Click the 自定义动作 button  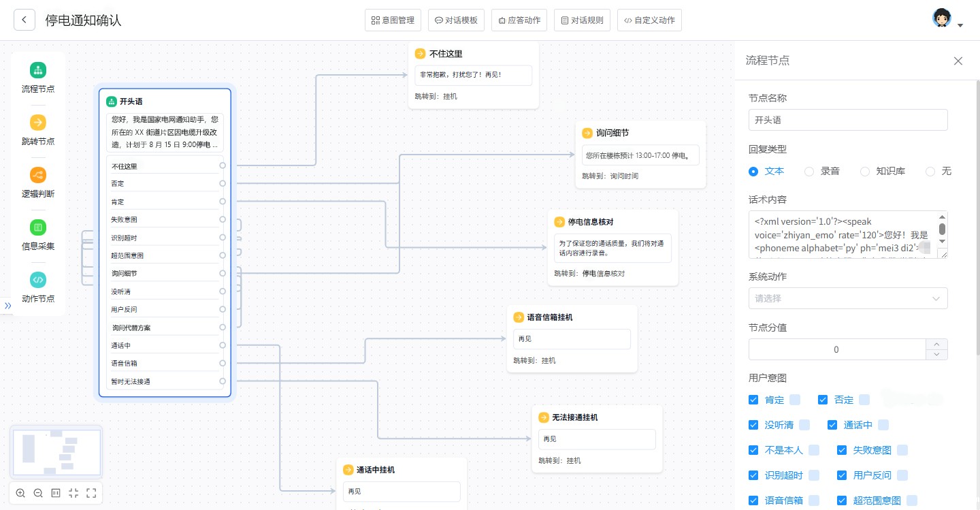tap(649, 20)
